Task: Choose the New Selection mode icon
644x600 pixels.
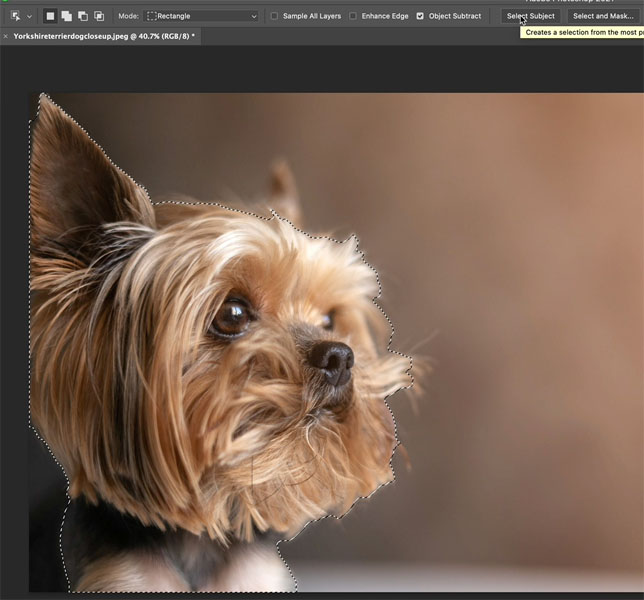Action: [x=50, y=16]
